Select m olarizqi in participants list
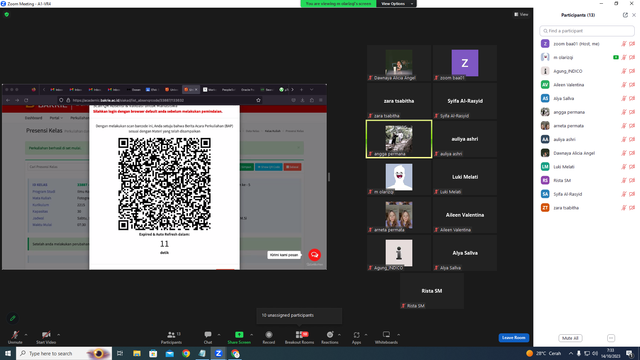 587,57
